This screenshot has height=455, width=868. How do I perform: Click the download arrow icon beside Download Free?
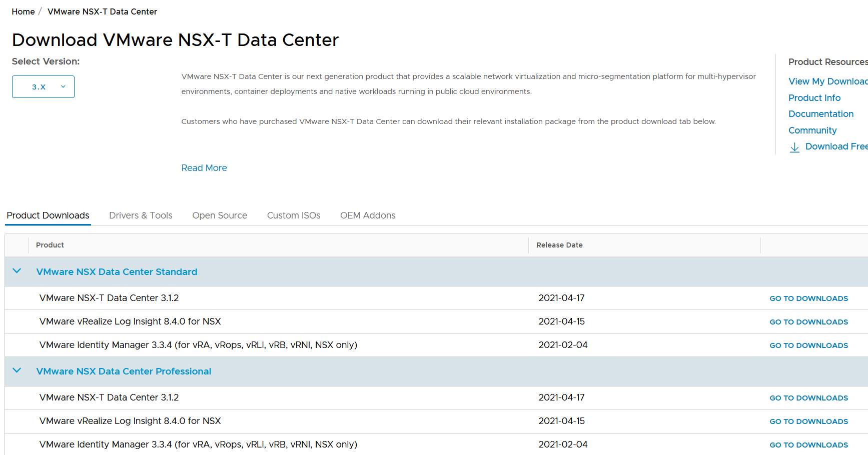point(794,147)
